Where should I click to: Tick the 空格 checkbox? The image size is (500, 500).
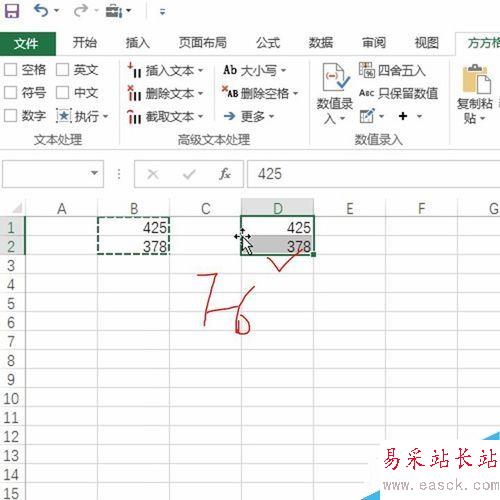click(x=10, y=70)
